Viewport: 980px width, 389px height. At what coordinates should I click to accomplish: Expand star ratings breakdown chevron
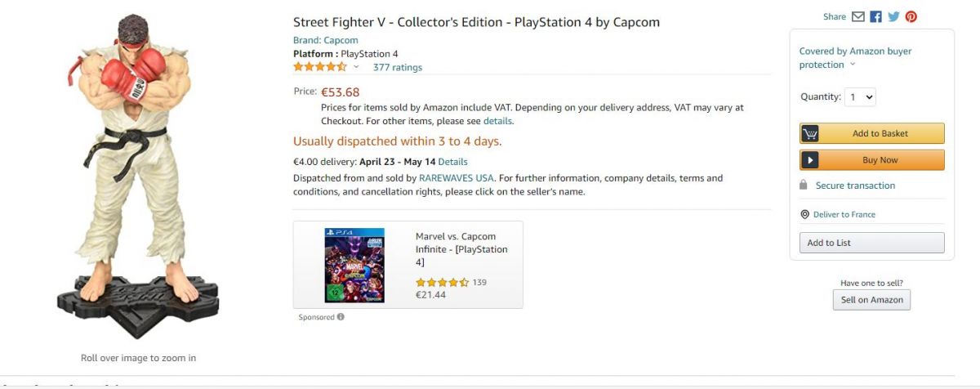point(356,67)
